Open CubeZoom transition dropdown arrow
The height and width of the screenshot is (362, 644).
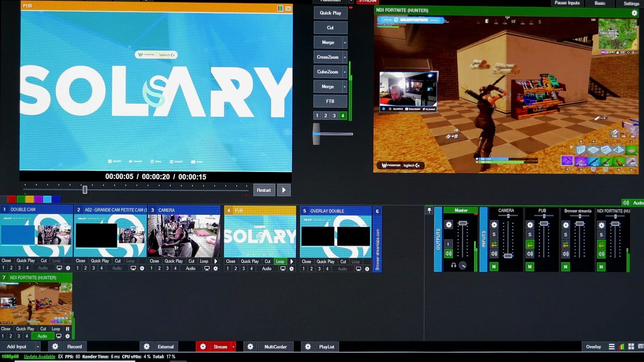345,72
